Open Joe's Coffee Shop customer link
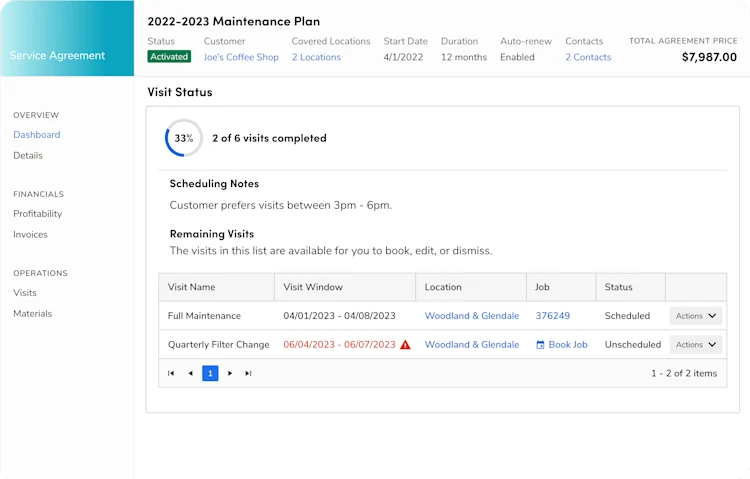This screenshot has width=750, height=479. [x=241, y=57]
